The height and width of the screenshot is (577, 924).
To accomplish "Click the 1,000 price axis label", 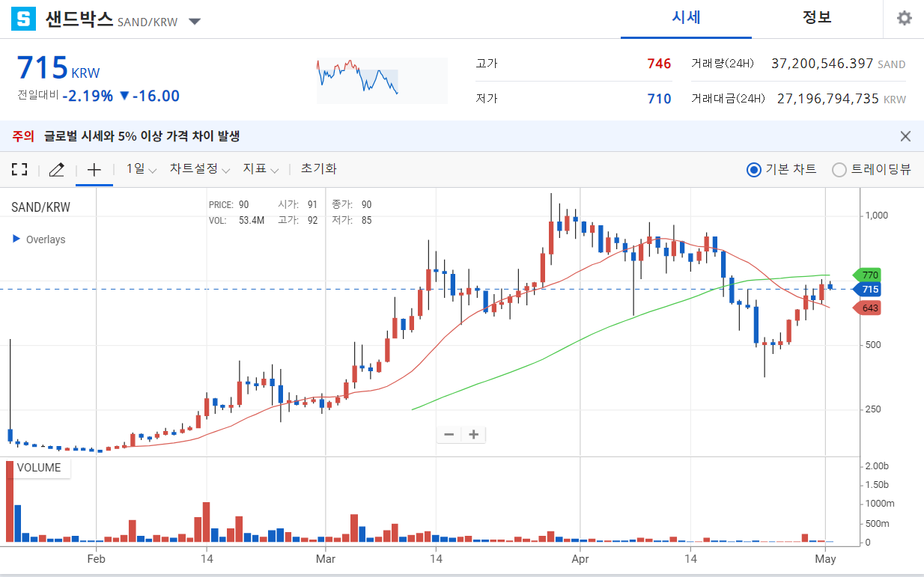I will [x=876, y=215].
